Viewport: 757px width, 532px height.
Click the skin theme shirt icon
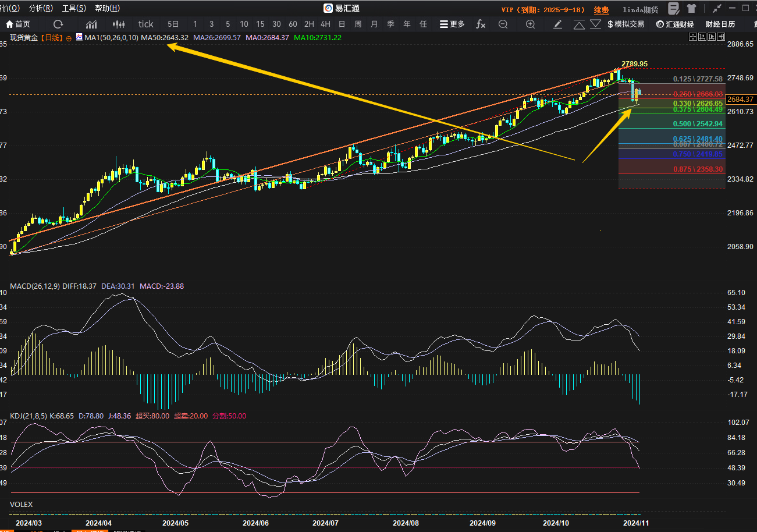click(x=691, y=9)
